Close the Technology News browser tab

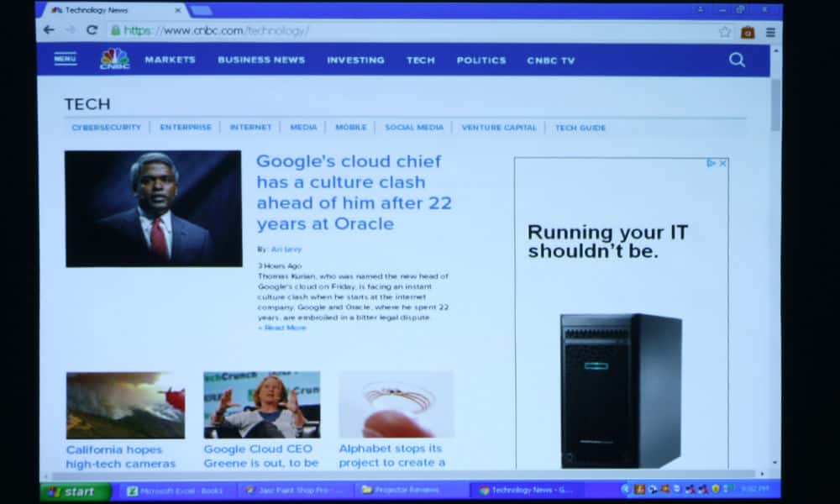[178, 10]
